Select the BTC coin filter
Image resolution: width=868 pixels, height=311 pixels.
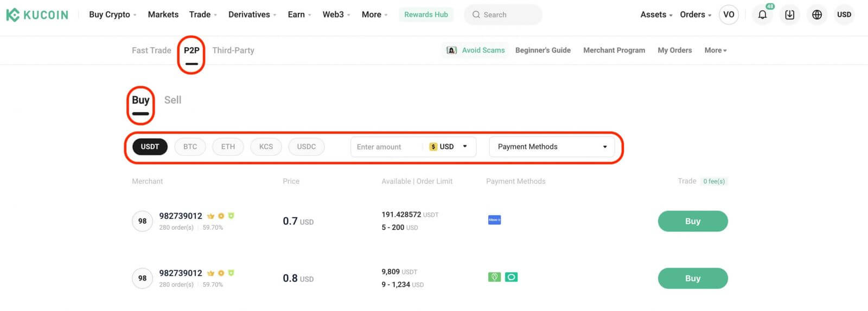pyautogui.click(x=190, y=147)
